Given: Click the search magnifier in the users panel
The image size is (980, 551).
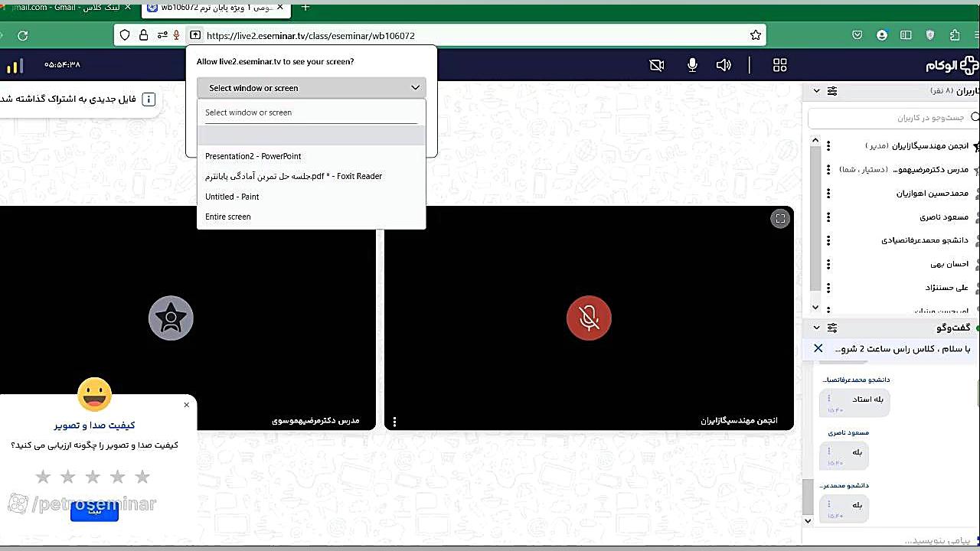Looking at the screenshot, I should [975, 118].
